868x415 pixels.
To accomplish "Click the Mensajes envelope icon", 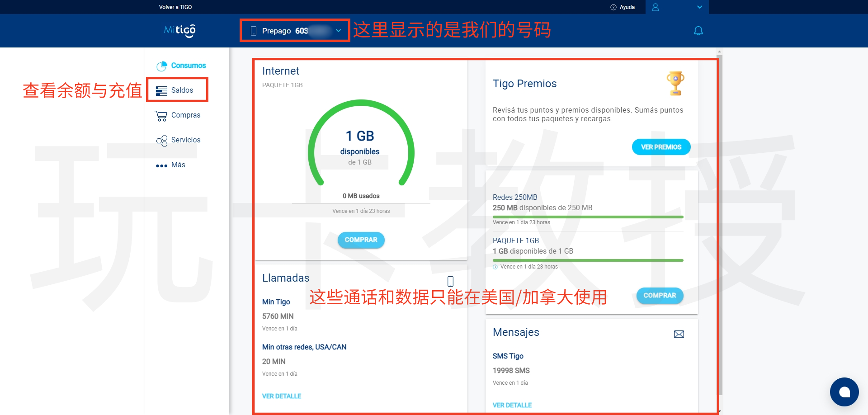I will [x=679, y=334].
